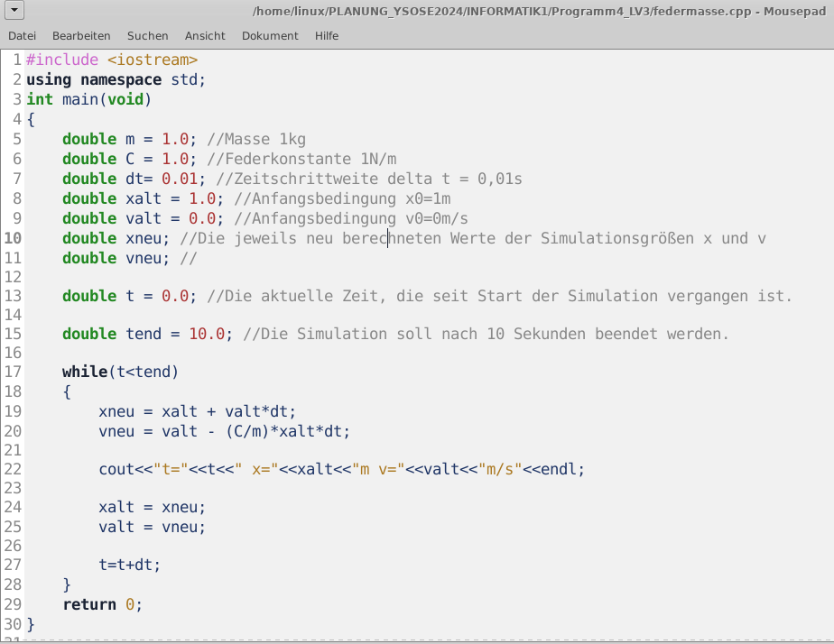Open the Ansicht menu

tap(205, 35)
